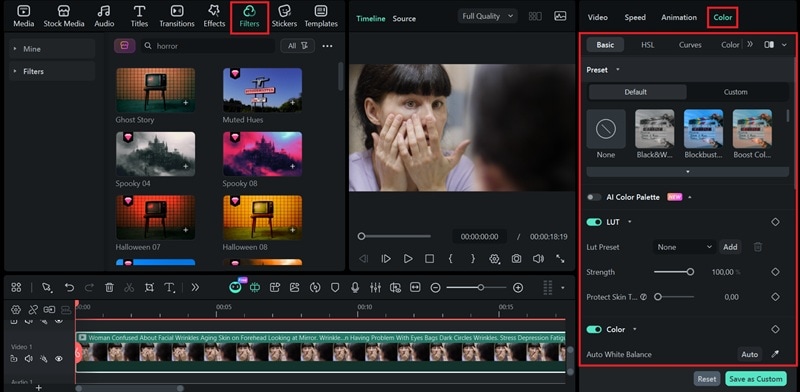Select the HSL color tab
This screenshot has height=392, width=800.
[x=647, y=45]
